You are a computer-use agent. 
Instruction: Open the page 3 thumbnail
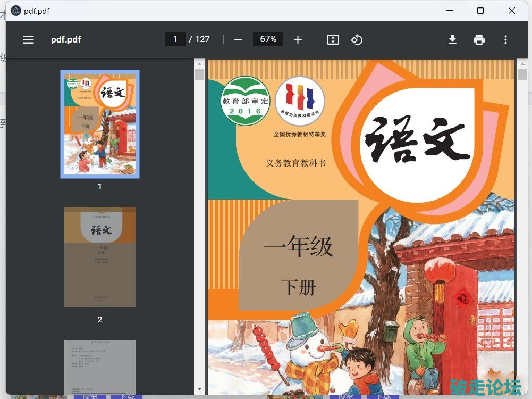(100, 367)
